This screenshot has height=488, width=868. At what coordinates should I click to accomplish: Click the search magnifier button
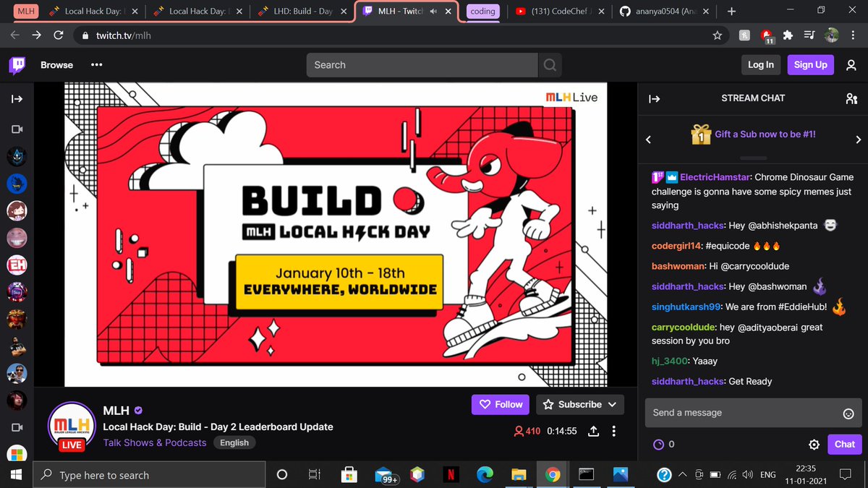[x=550, y=65]
